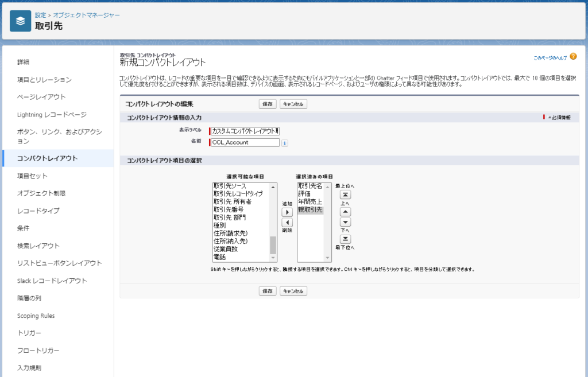Click the 削除 left-arrow remove button

(288, 222)
